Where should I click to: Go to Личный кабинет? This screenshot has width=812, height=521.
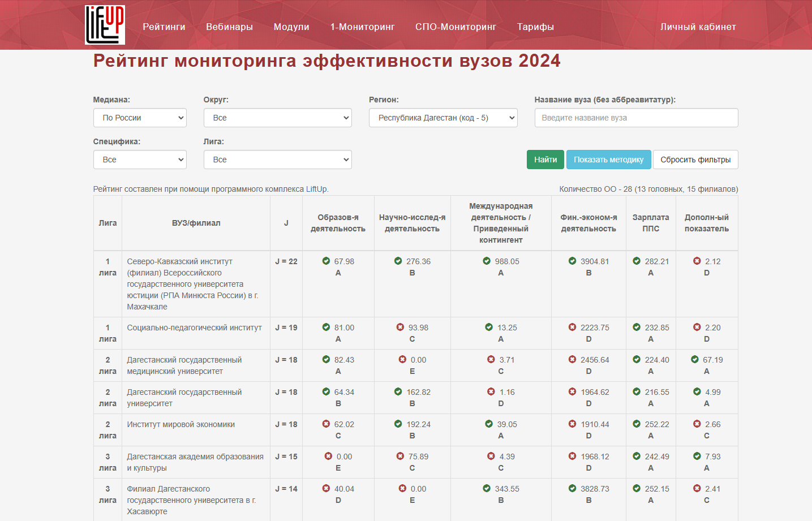click(x=698, y=27)
